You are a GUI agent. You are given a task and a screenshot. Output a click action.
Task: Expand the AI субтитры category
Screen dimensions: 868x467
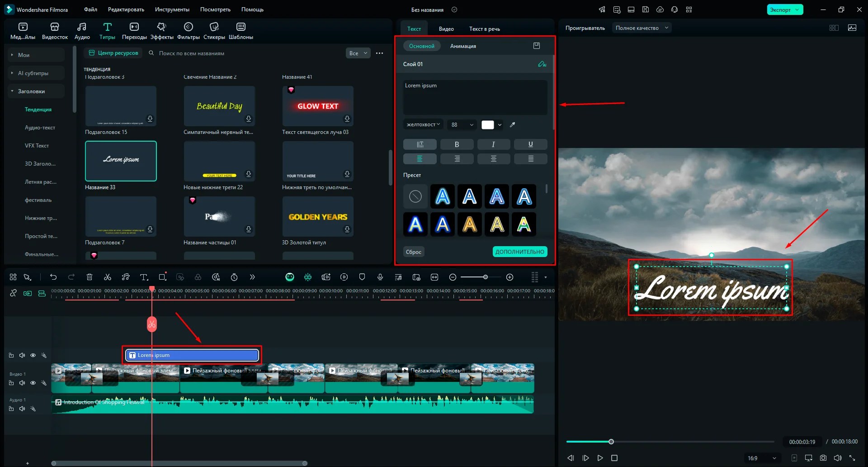(x=33, y=73)
